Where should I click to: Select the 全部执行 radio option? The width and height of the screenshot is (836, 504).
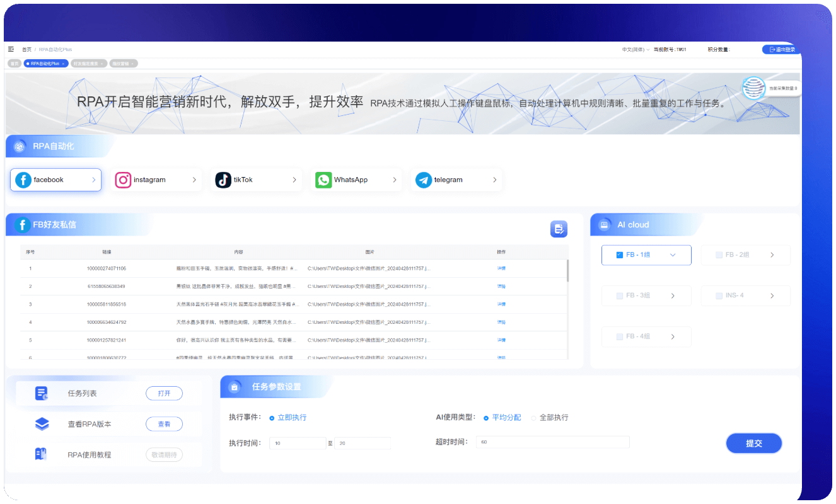pos(533,418)
